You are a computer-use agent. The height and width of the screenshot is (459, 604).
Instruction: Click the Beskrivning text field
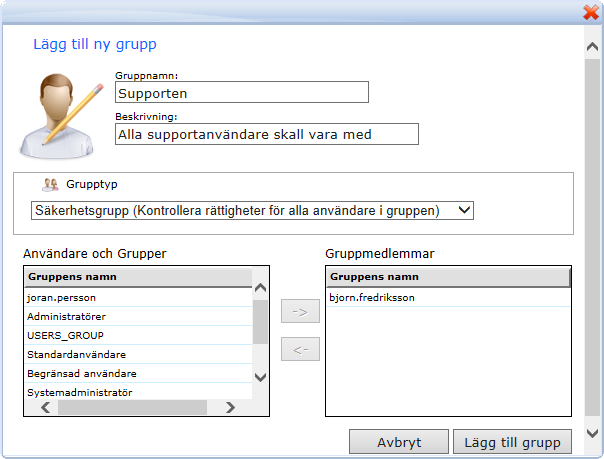click(266, 134)
